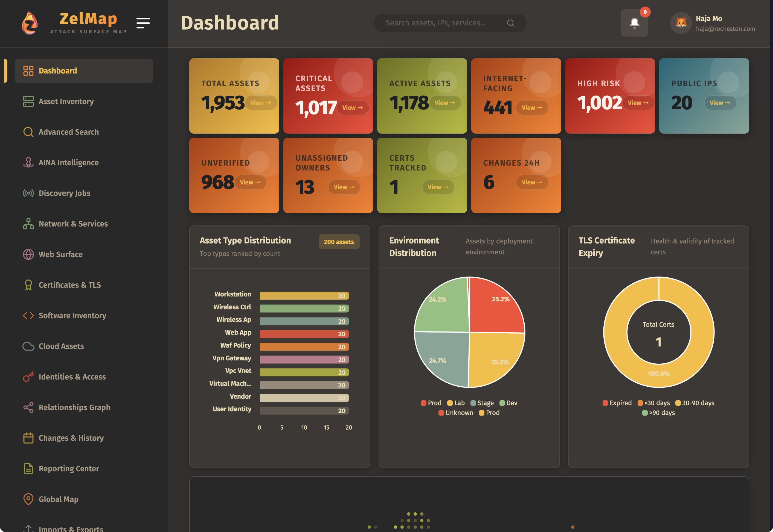The width and height of the screenshot is (773, 532).
Task: Click View on the Unverified card
Action: (250, 182)
